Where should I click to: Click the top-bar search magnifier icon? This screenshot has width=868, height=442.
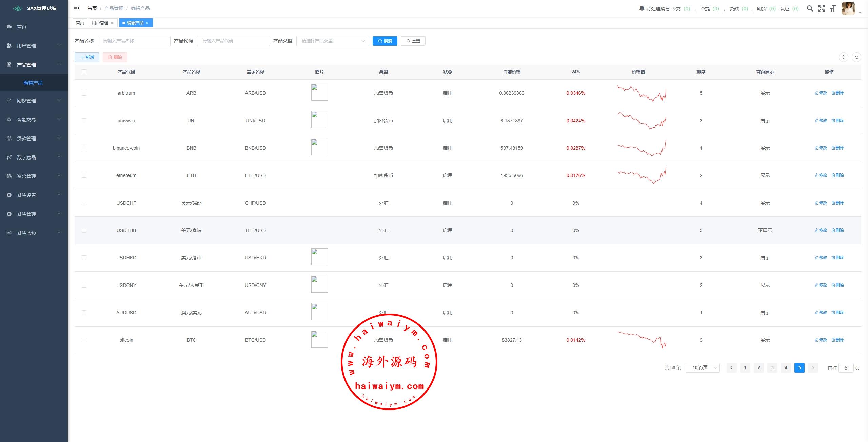coord(810,8)
